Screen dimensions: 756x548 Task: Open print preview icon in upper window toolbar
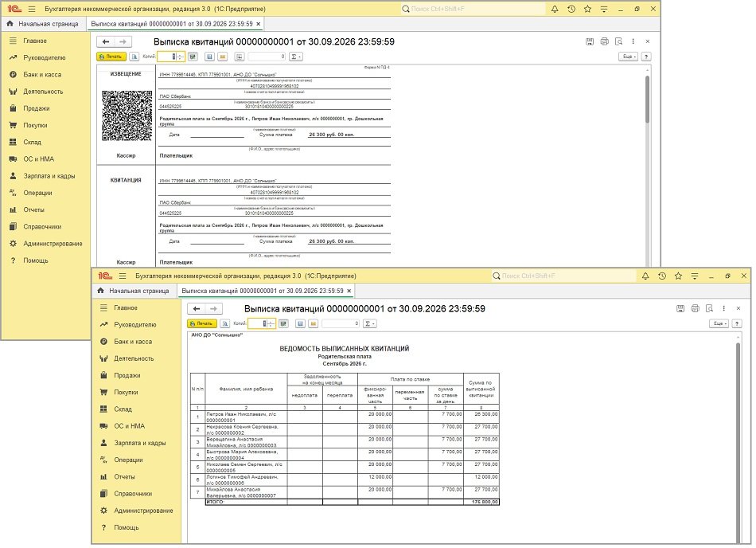click(x=134, y=57)
